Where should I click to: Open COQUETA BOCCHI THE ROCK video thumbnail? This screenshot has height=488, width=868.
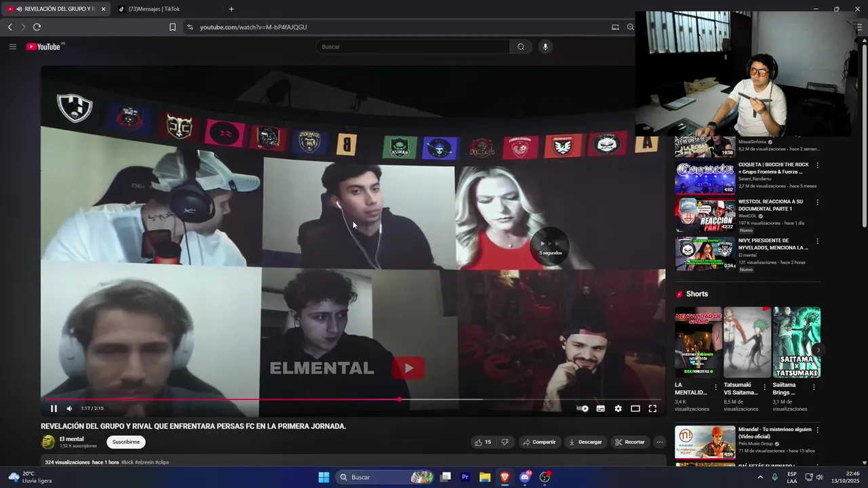click(705, 178)
